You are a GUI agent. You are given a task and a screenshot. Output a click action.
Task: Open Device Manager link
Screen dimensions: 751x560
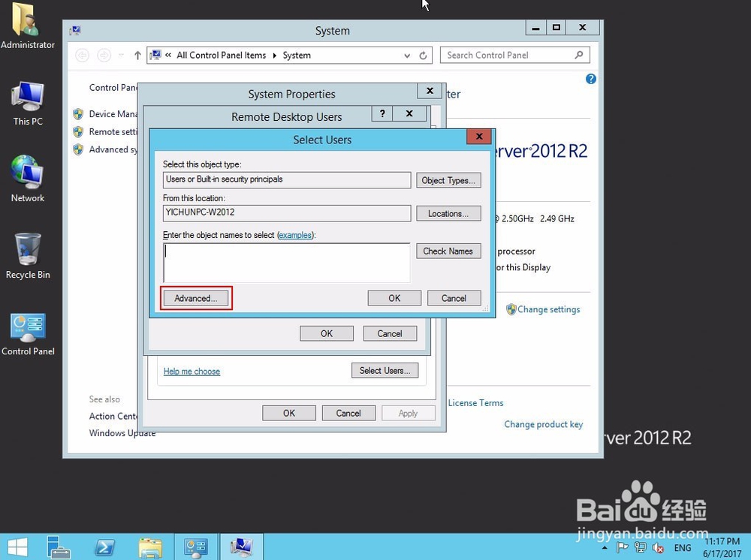[113, 114]
